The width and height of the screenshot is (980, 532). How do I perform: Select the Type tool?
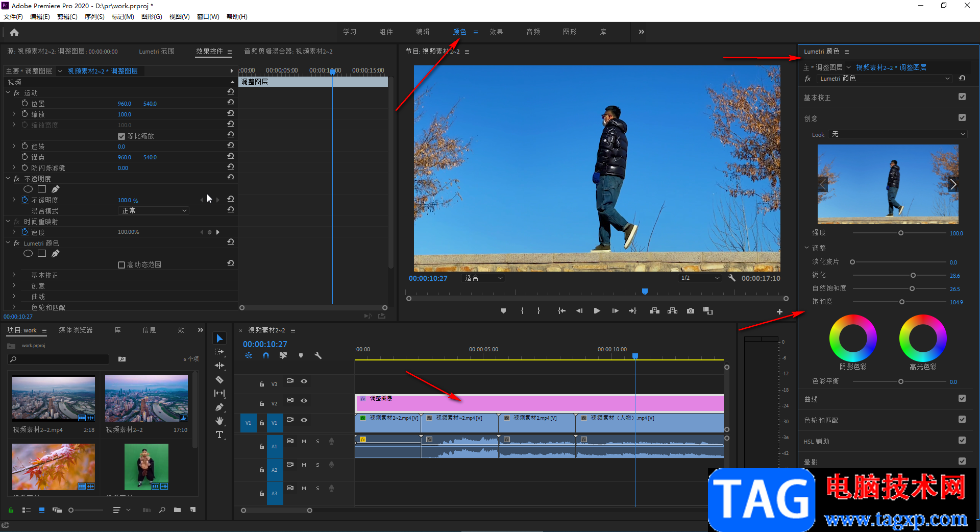pyautogui.click(x=219, y=434)
